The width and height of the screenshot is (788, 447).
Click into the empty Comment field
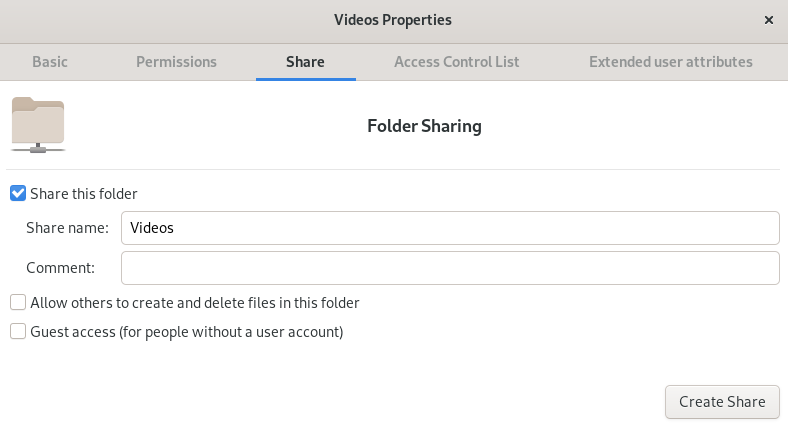[449, 268]
